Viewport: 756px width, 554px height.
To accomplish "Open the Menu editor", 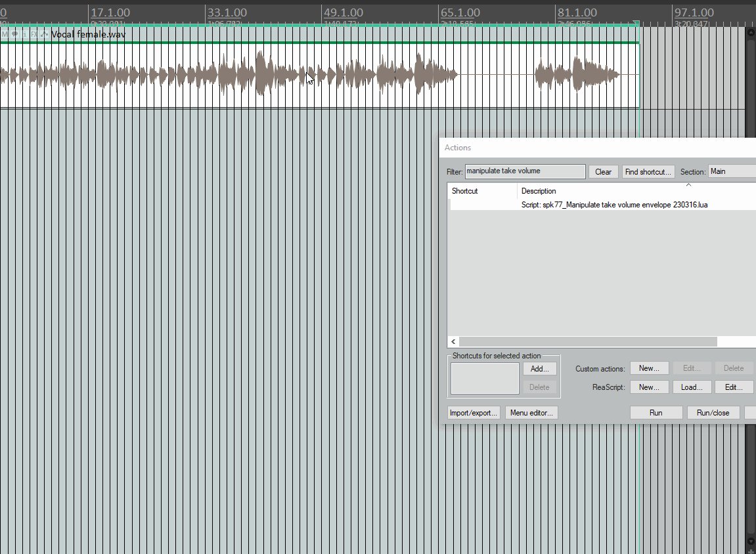I will coord(531,413).
